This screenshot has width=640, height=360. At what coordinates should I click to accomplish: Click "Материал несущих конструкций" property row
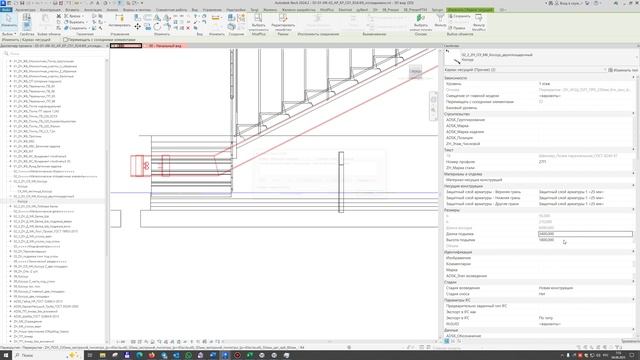coord(538,180)
